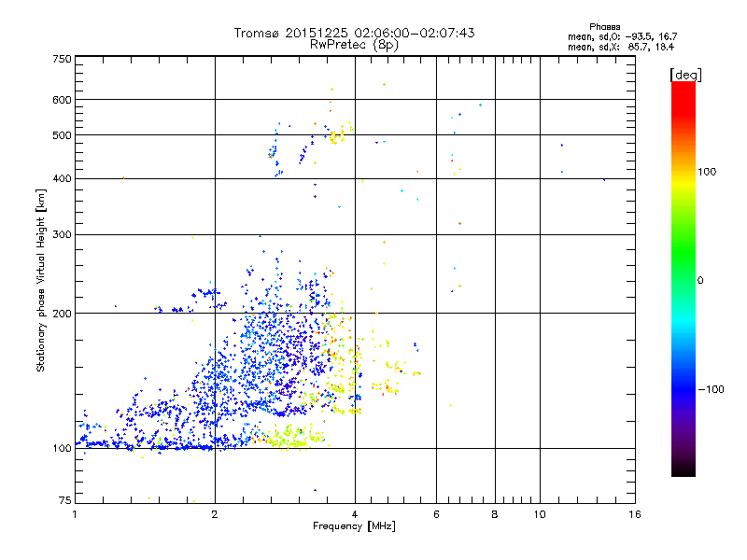Click the y-axis tick label '300'
Viewport: 747px width, 560px height.
click(x=62, y=234)
